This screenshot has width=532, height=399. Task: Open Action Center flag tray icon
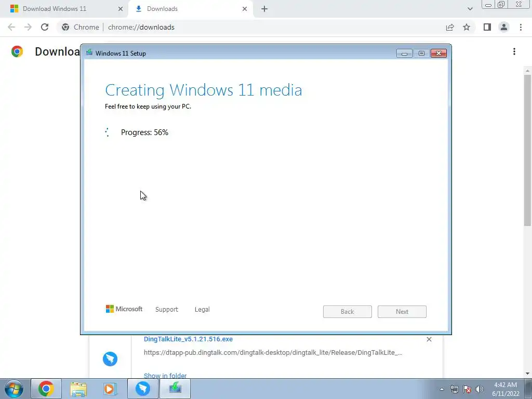(467, 389)
